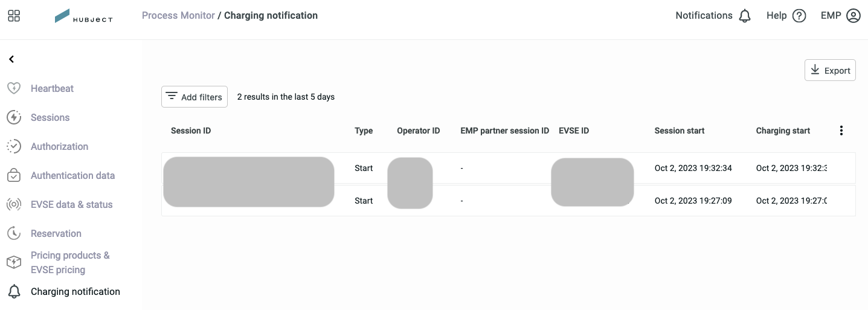The width and height of the screenshot is (868, 310).
Task: Click the Help question mark icon
Action: (x=799, y=16)
